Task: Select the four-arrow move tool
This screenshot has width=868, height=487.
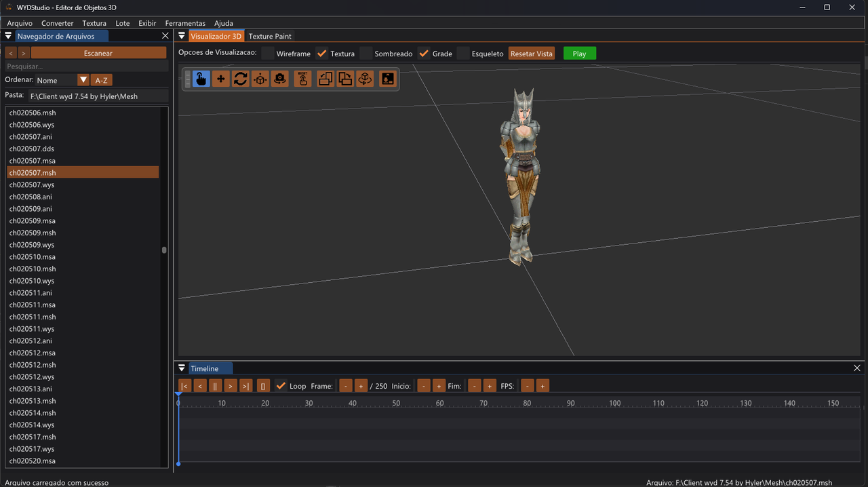Action: click(x=220, y=79)
